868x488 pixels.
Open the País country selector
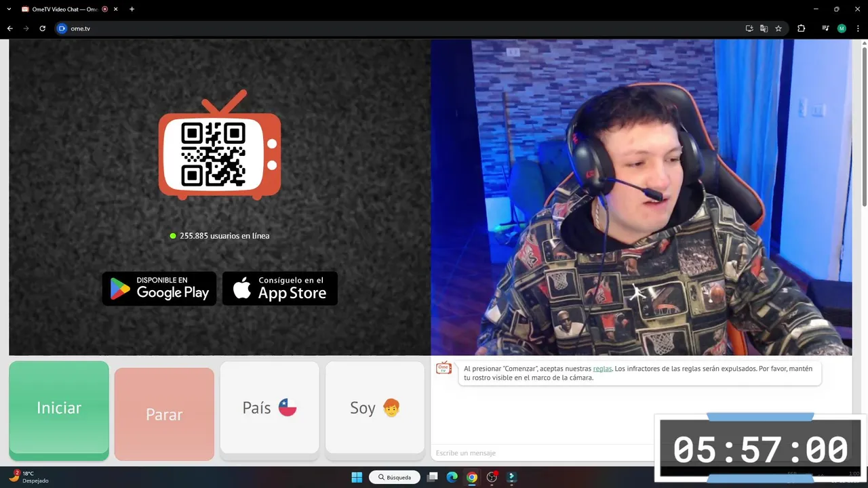click(x=269, y=407)
